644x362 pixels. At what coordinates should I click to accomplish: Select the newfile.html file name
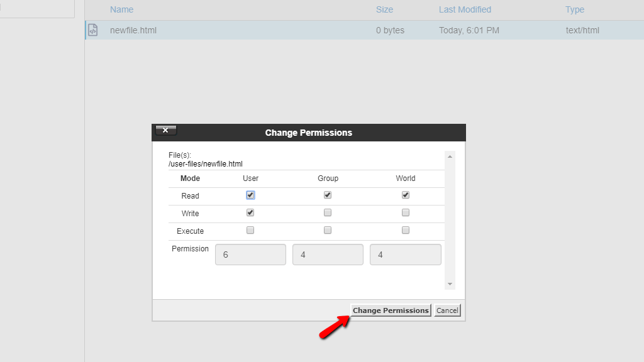click(133, 30)
